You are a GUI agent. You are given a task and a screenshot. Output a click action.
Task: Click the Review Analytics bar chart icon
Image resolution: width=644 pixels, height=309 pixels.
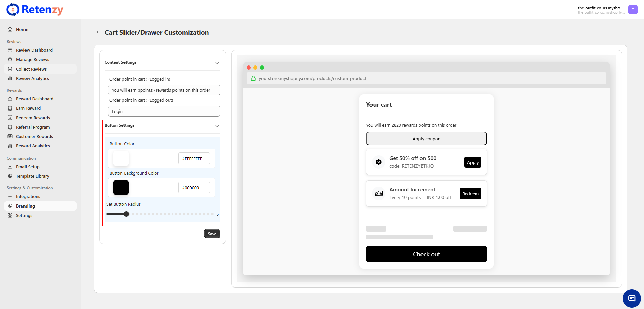(10, 79)
